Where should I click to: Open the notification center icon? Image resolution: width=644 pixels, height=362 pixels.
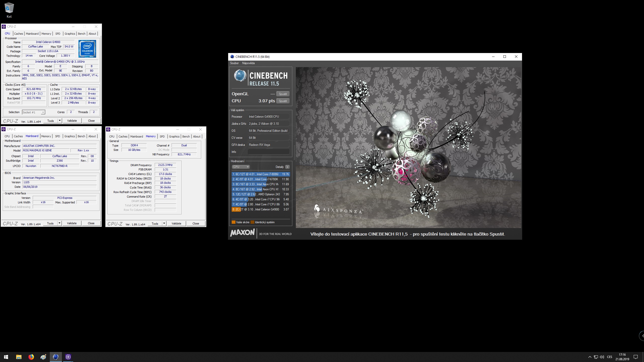tap(636, 357)
